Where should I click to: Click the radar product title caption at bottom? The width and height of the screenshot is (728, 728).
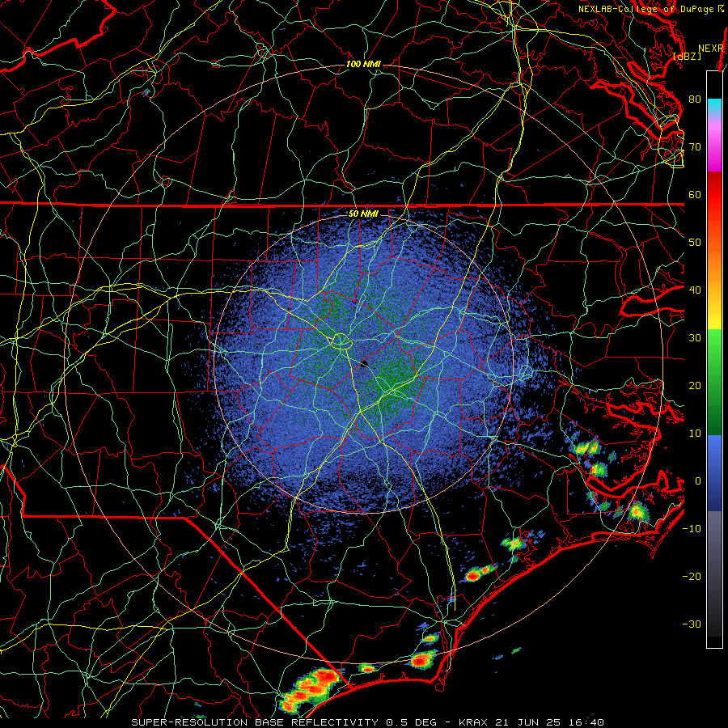click(367, 722)
